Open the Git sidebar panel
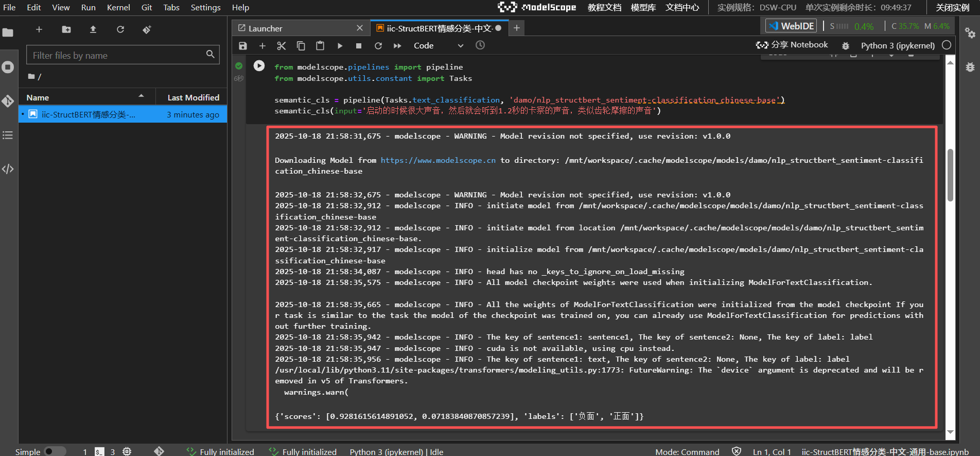The height and width of the screenshot is (456, 980). [8, 101]
